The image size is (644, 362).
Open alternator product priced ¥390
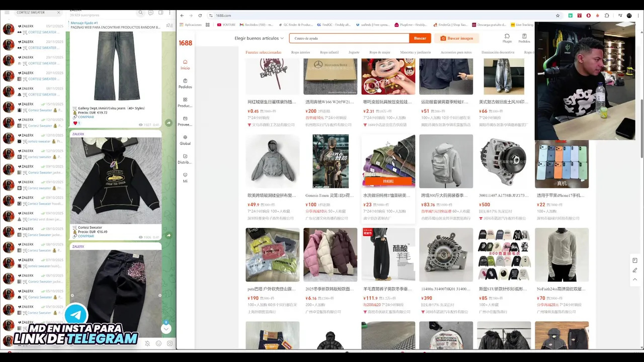(x=446, y=271)
